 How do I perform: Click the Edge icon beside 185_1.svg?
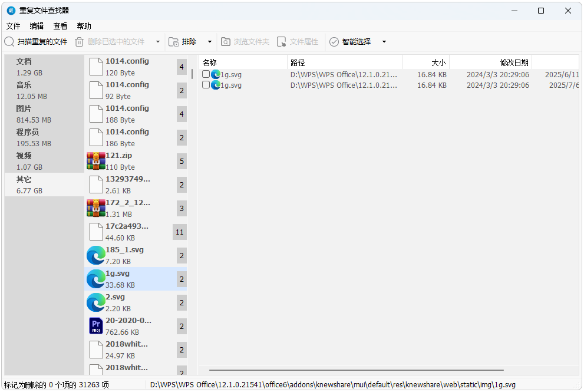point(96,255)
